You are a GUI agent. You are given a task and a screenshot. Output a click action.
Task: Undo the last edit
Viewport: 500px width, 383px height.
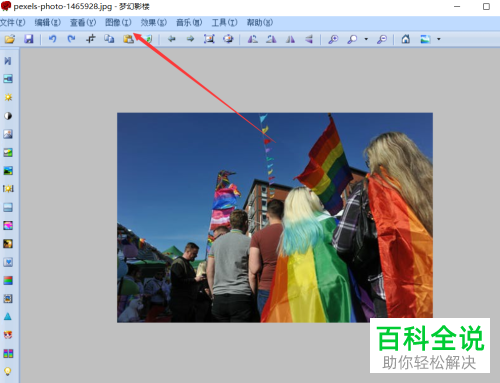[x=52, y=39]
